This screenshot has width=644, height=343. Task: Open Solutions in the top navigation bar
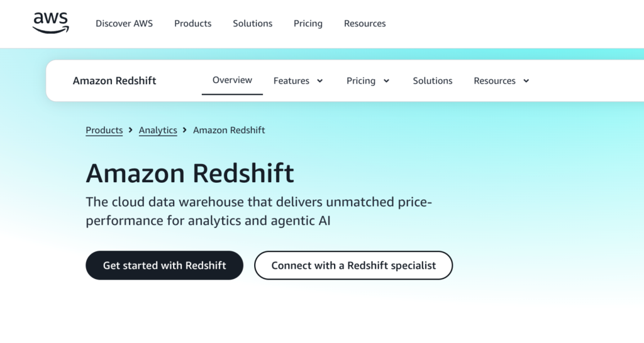point(252,24)
